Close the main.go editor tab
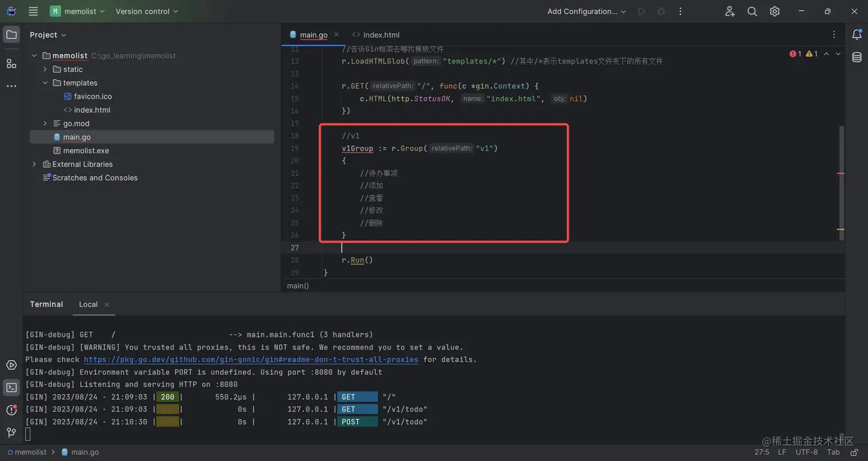The width and height of the screenshot is (868, 461). [x=336, y=34]
